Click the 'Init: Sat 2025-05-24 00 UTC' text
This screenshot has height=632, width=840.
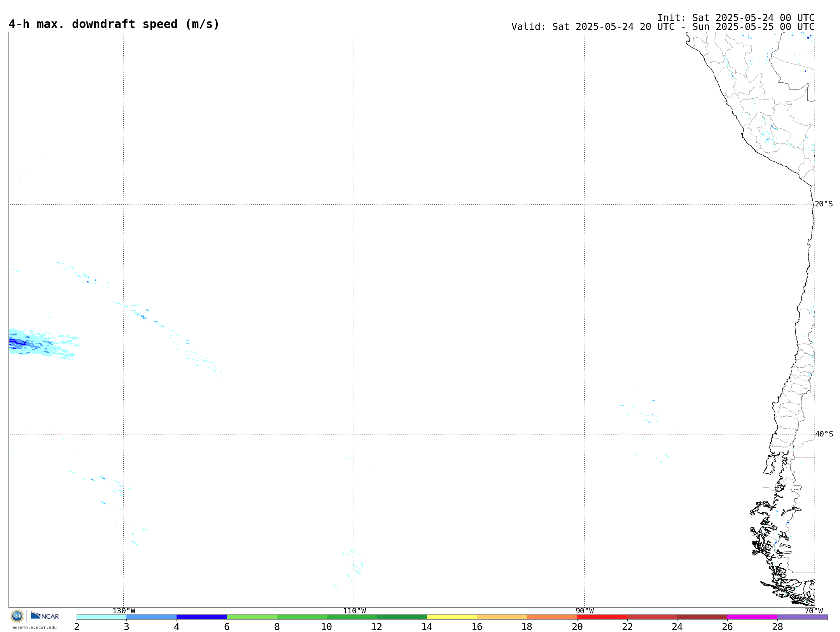click(736, 18)
